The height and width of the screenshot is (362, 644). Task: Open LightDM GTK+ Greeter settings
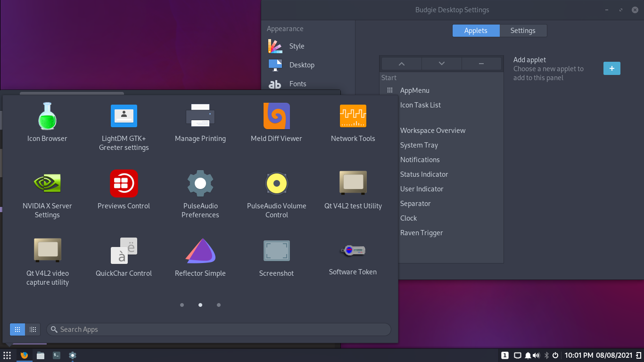tap(124, 126)
